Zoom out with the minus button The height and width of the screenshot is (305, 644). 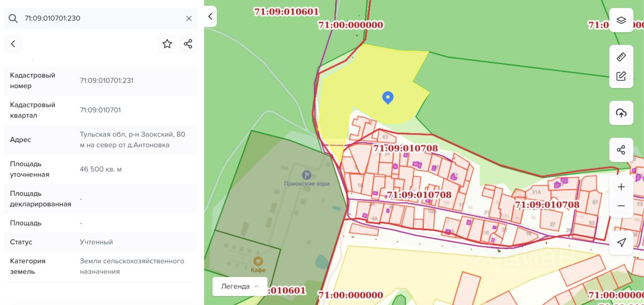[621, 206]
